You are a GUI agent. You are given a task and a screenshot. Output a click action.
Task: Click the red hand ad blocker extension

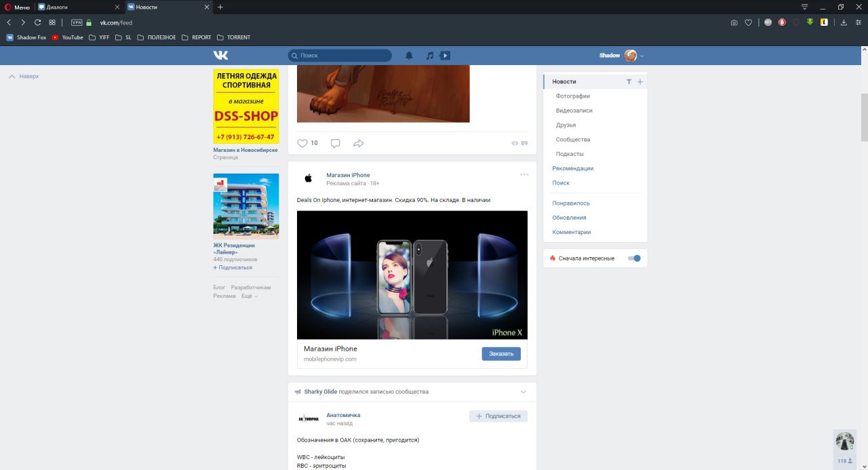point(782,22)
